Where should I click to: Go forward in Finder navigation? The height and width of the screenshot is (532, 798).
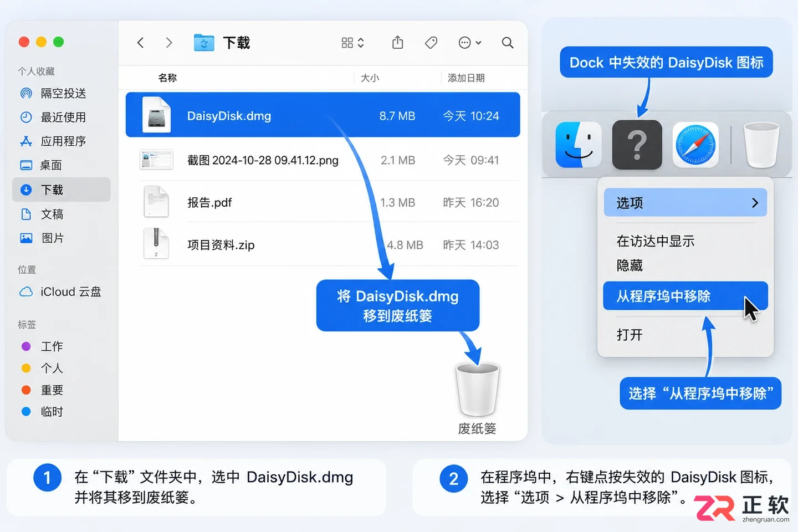(169, 43)
